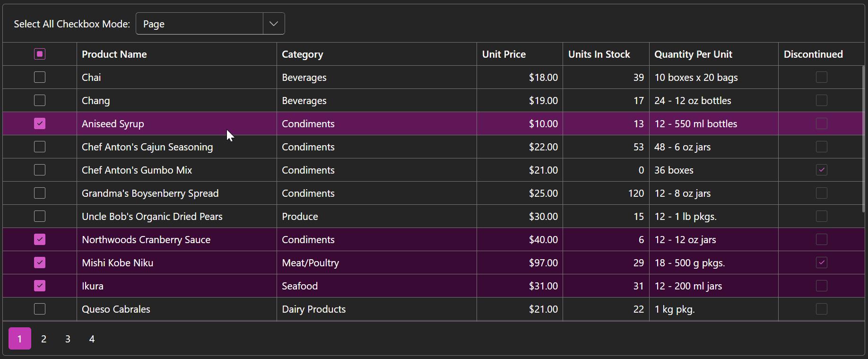
Task: Select the Uncle Bob's Organic Dried Pears cell
Action: [152, 217]
